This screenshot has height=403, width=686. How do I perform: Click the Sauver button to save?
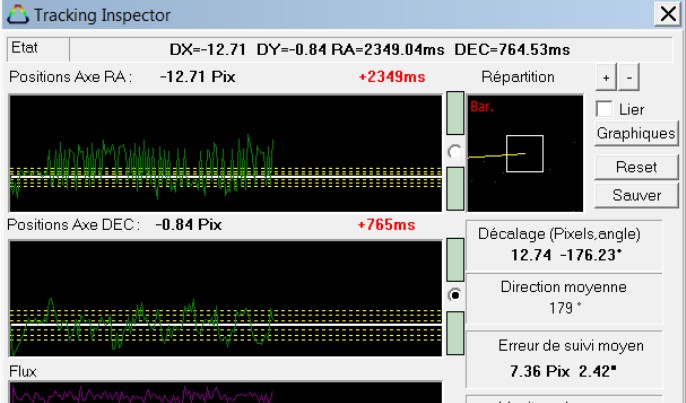pos(636,194)
